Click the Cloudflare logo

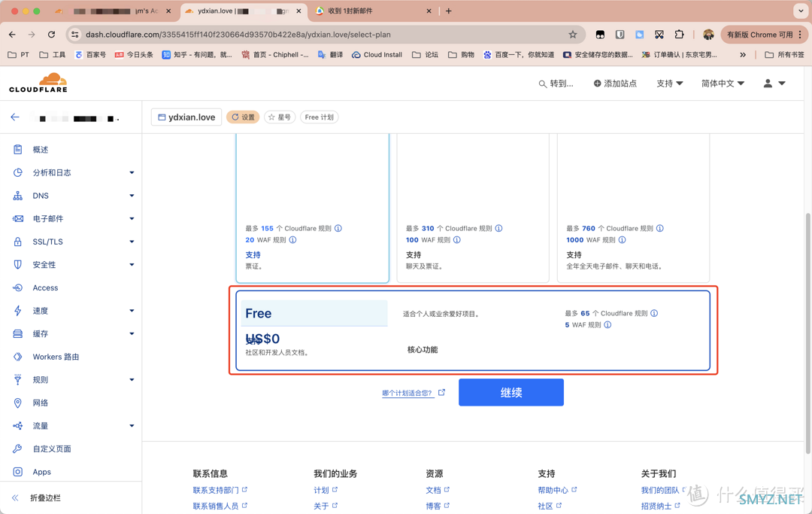[x=38, y=83]
